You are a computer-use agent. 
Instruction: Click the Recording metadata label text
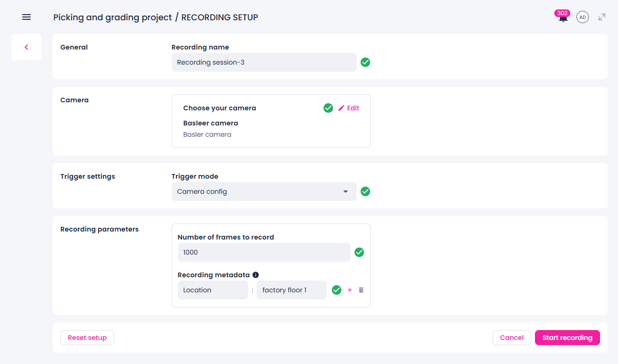click(214, 275)
